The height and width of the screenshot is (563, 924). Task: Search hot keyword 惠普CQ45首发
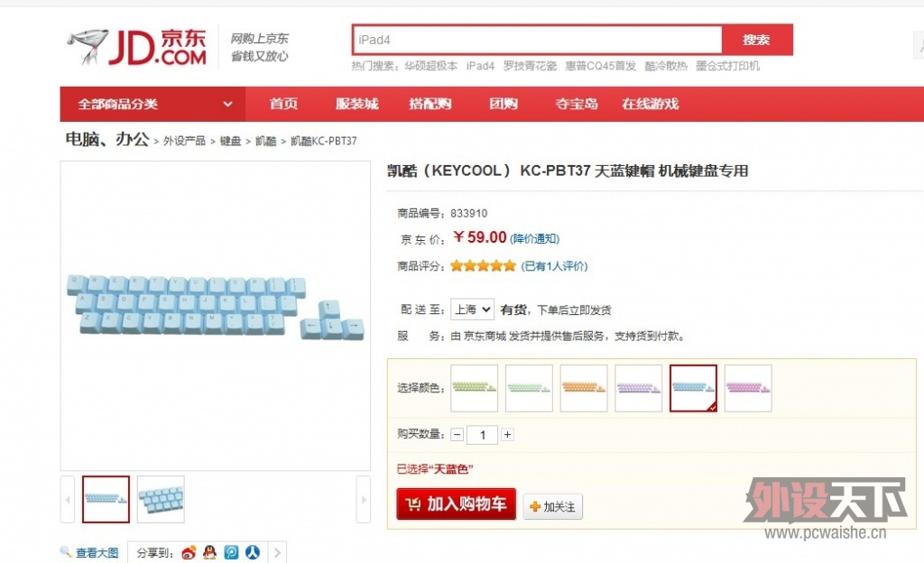601,66
